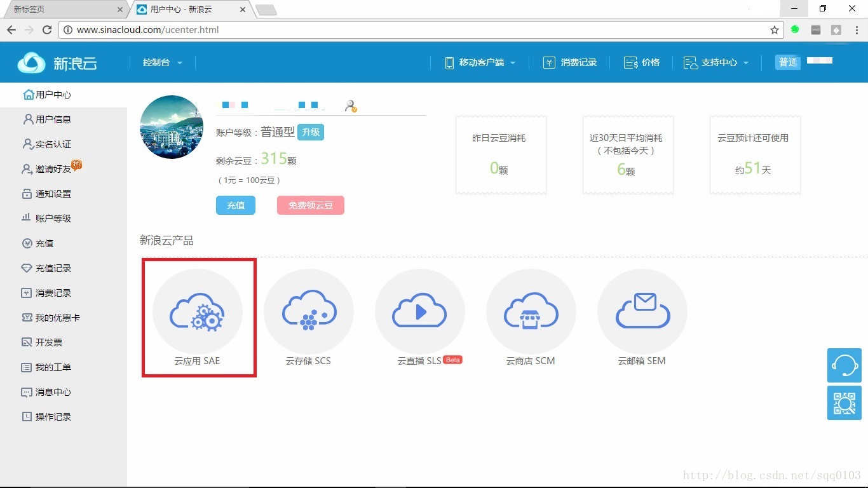Click the page info icon in the address bar
Screen dimensions: 868x488
68,30
